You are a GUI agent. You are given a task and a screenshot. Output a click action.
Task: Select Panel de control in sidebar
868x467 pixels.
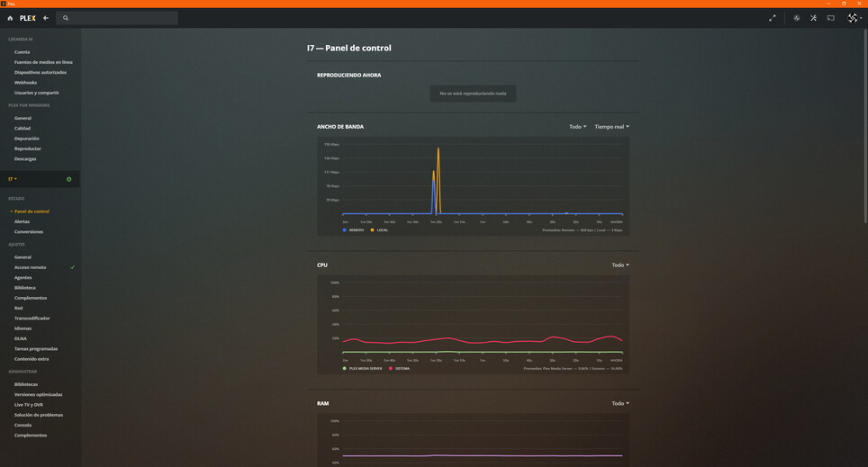(32, 211)
